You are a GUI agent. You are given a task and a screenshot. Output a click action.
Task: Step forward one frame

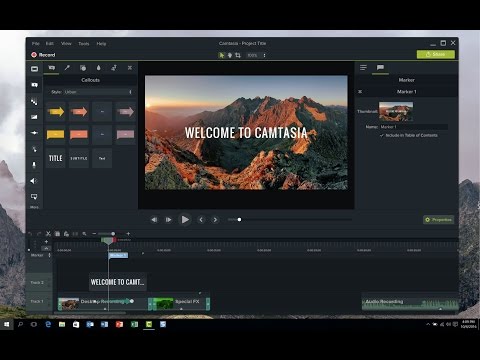pyautogui.click(x=168, y=220)
